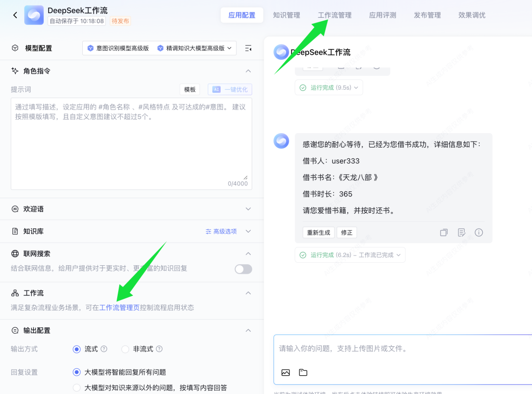The height and width of the screenshot is (394, 532).
Task: Collapse the 输出配置 section
Action: (x=248, y=330)
